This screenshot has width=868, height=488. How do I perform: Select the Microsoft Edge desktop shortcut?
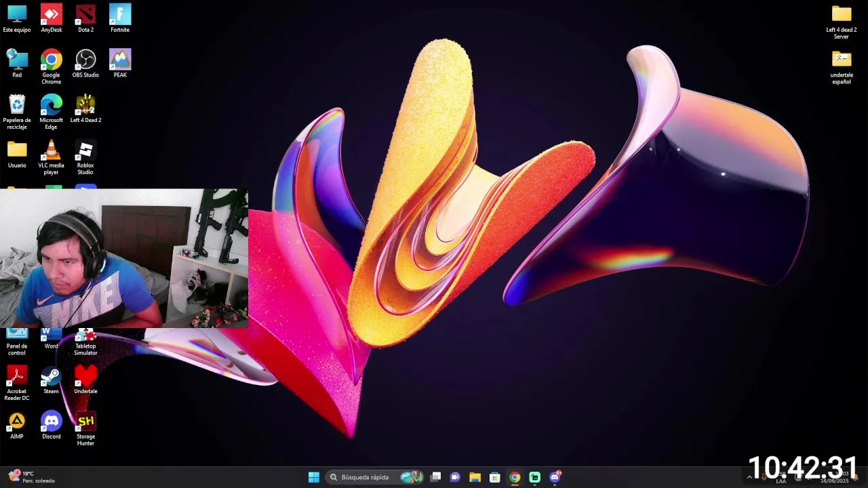pos(52,113)
